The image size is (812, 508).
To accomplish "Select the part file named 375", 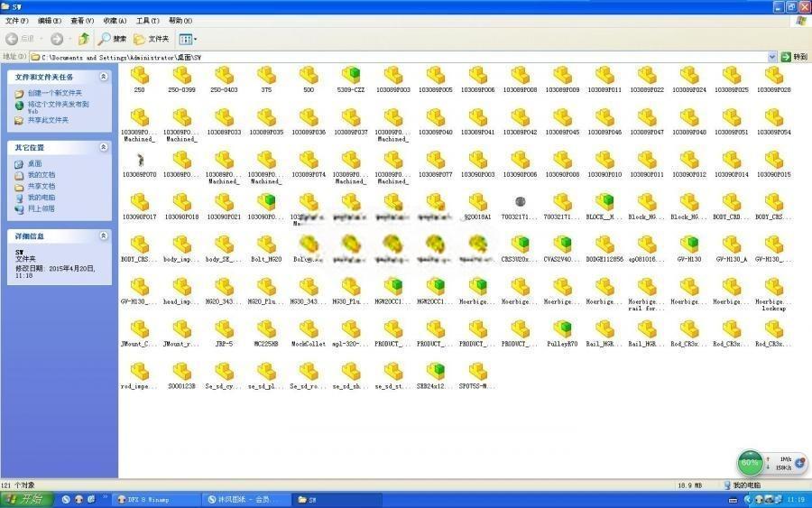I will tap(266, 76).
